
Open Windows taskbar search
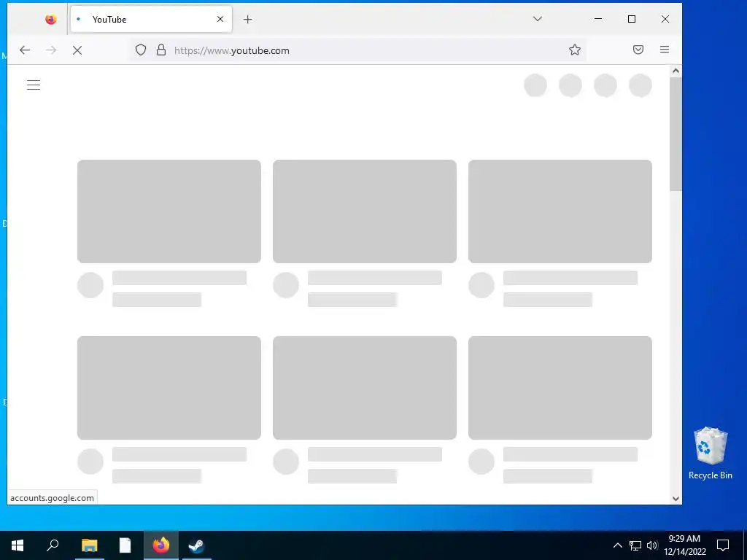[x=53, y=545]
